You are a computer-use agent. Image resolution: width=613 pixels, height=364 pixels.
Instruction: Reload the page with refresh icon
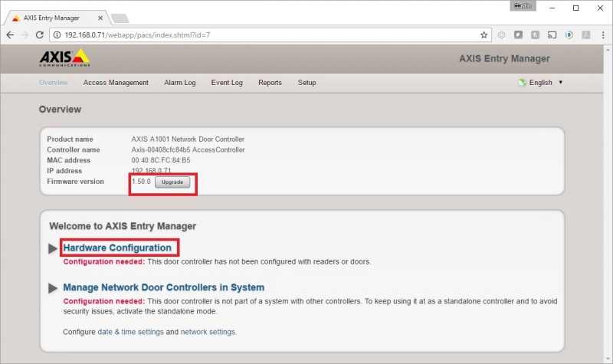pos(40,34)
